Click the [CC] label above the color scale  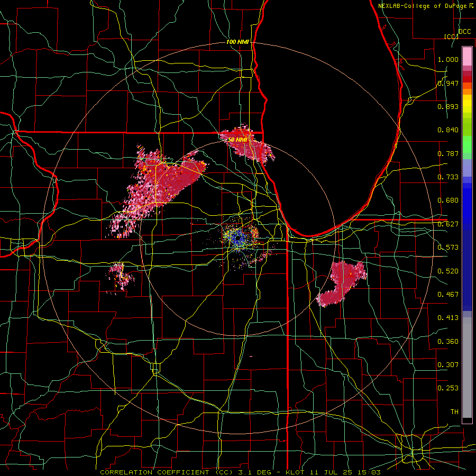click(451, 36)
